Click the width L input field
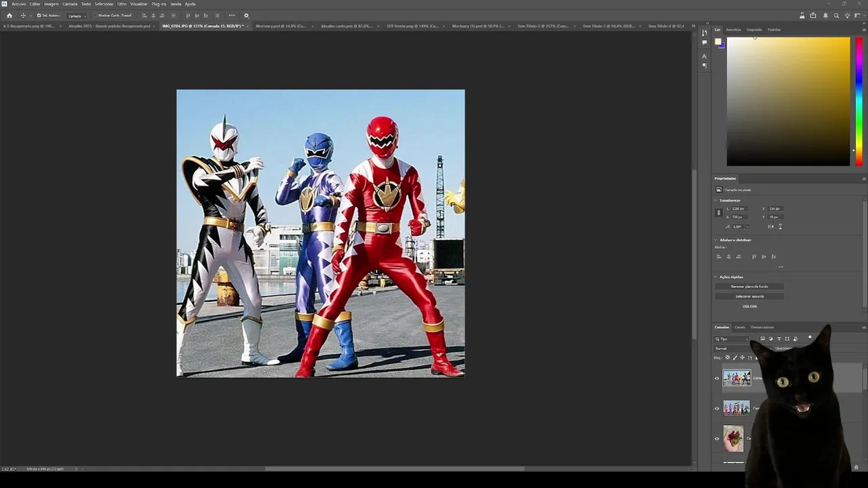 [x=738, y=209]
